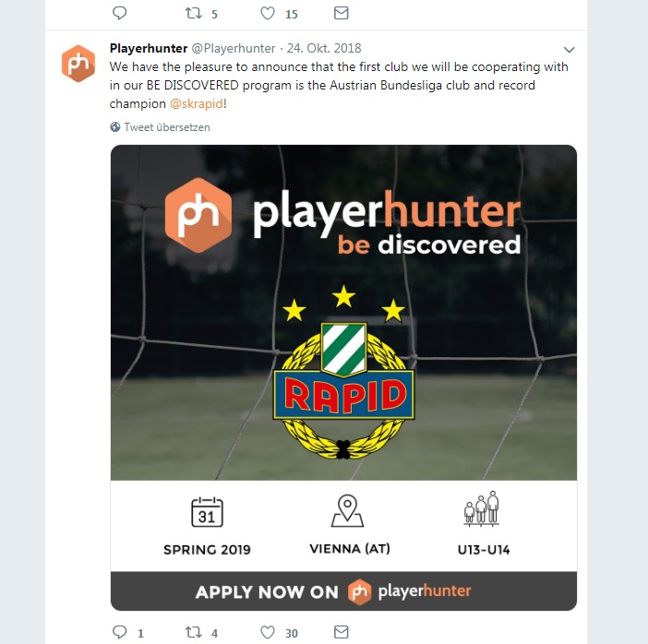Click the @Playerhunter handle
Screen dimensions: 648x644
(x=234, y=48)
